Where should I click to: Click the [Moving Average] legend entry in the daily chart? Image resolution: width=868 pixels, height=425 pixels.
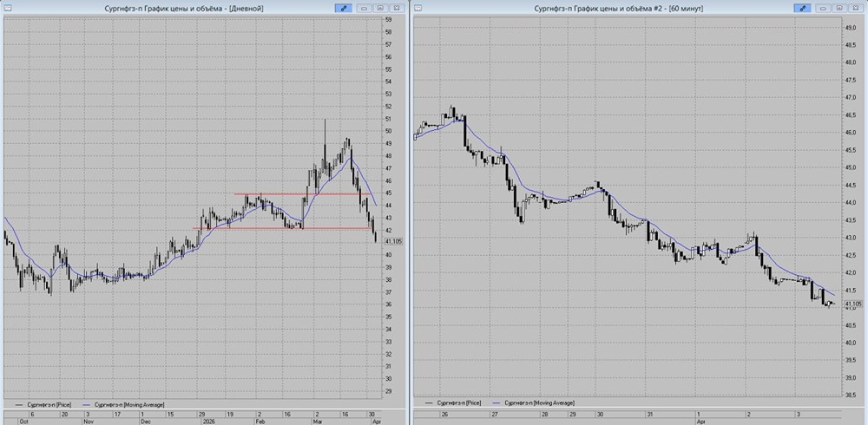pyautogui.click(x=129, y=404)
